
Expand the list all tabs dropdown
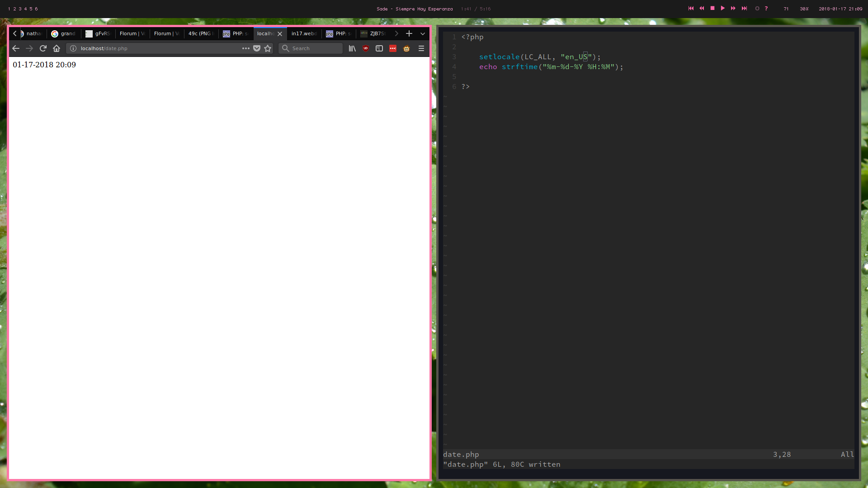(x=423, y=33)
